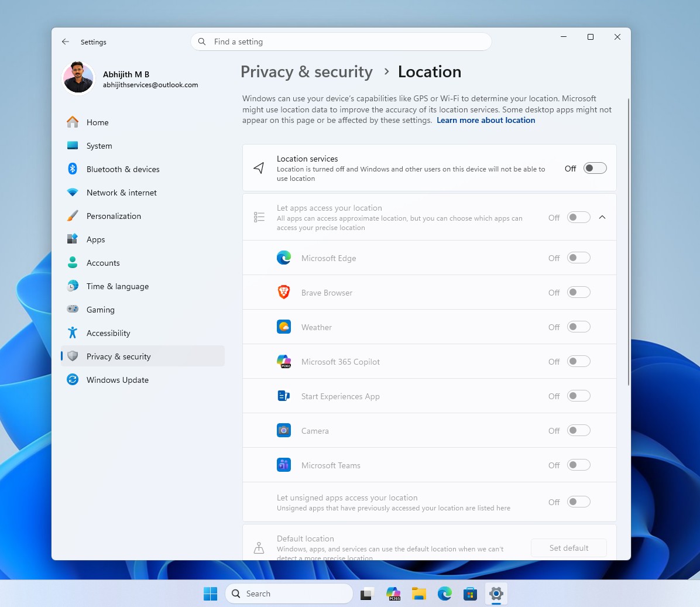Click the Brave Browser lion icon
The image size is (700, 607).
point(284,292)
